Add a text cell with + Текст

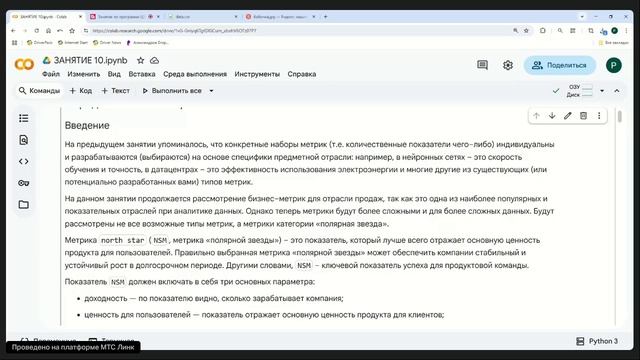coord(116,91)
